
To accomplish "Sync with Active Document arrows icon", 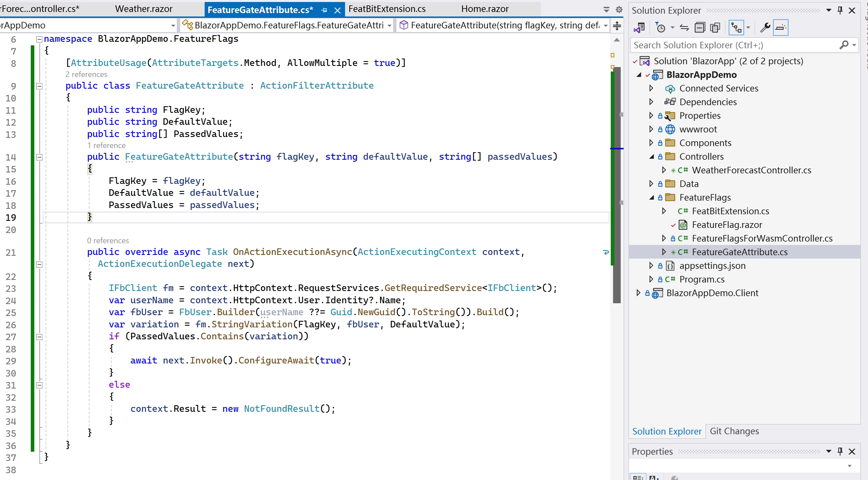I will point(684,28).
